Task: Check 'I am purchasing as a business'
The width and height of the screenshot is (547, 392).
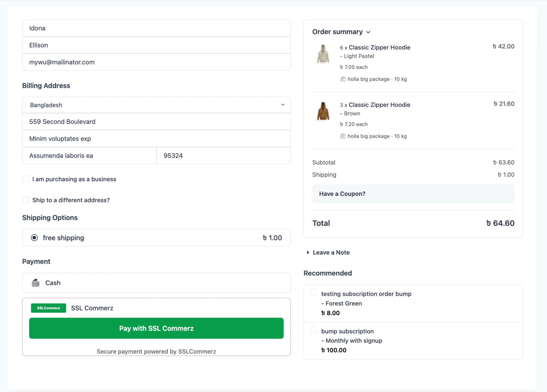Action: pyautogui.click(x=26, y=179)
